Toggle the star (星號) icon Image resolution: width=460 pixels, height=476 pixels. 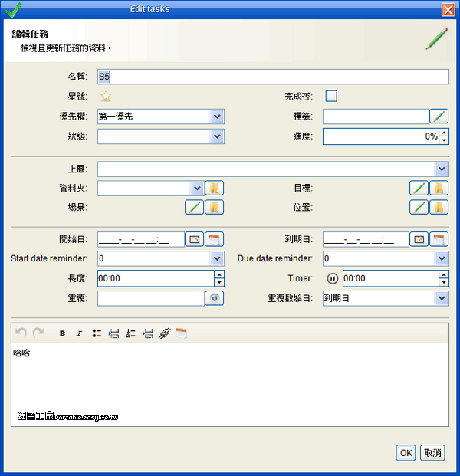pyautogui.click(x=106, y=97)
